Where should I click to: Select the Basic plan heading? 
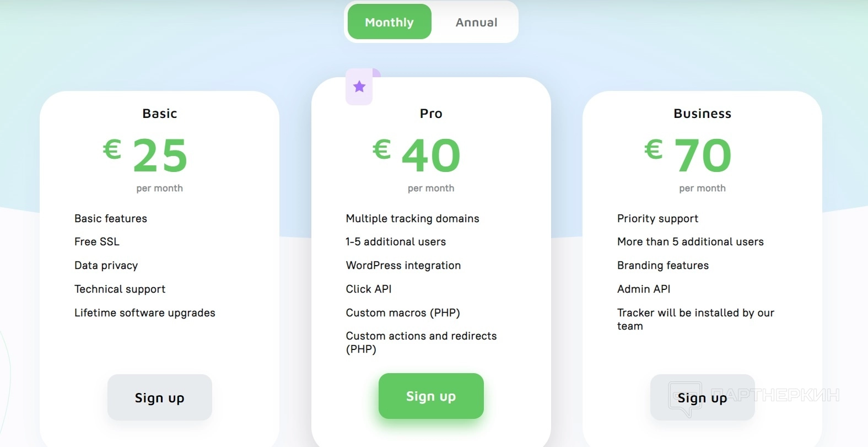(x=160, y=114)
